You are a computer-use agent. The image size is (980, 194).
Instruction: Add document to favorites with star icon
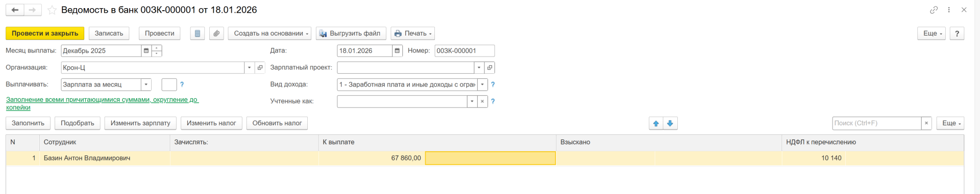pyautogui.click(x=52, y=10)
